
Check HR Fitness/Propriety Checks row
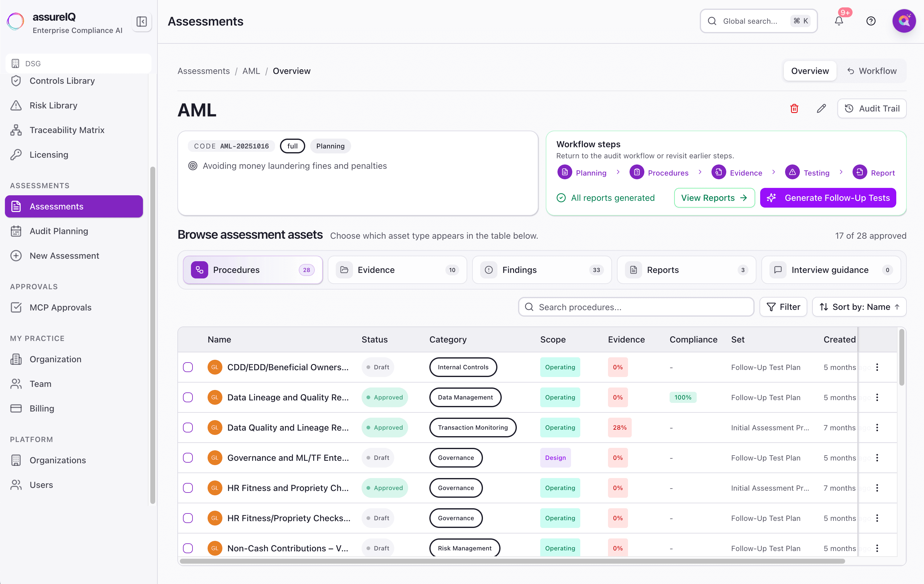point(188,518)
